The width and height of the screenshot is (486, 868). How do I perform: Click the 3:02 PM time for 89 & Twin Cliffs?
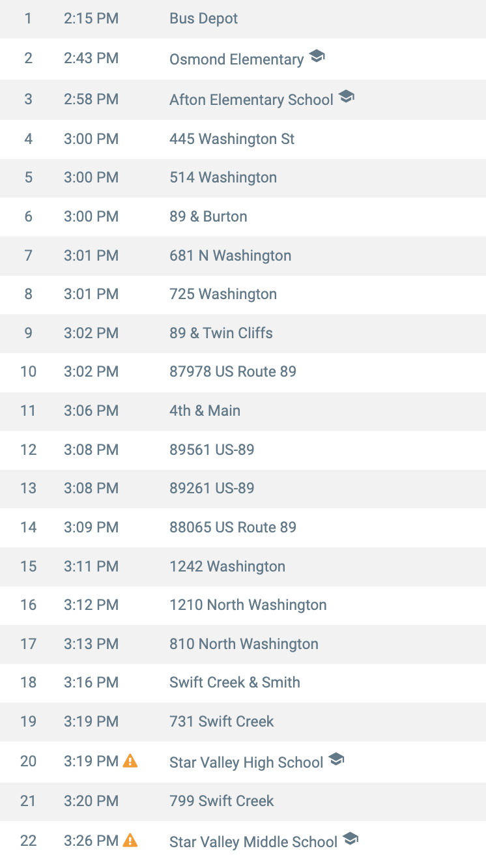tap(91, 333)
